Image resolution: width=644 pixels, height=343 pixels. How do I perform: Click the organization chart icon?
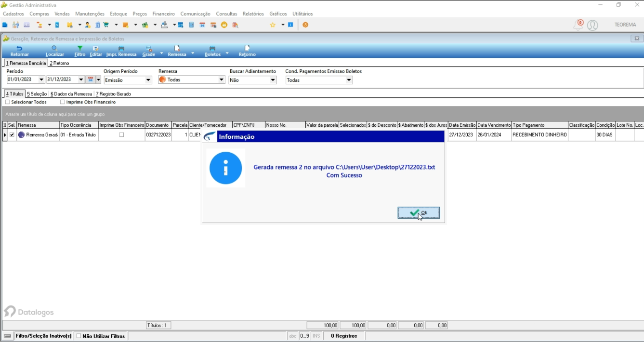tap(39, 25)
